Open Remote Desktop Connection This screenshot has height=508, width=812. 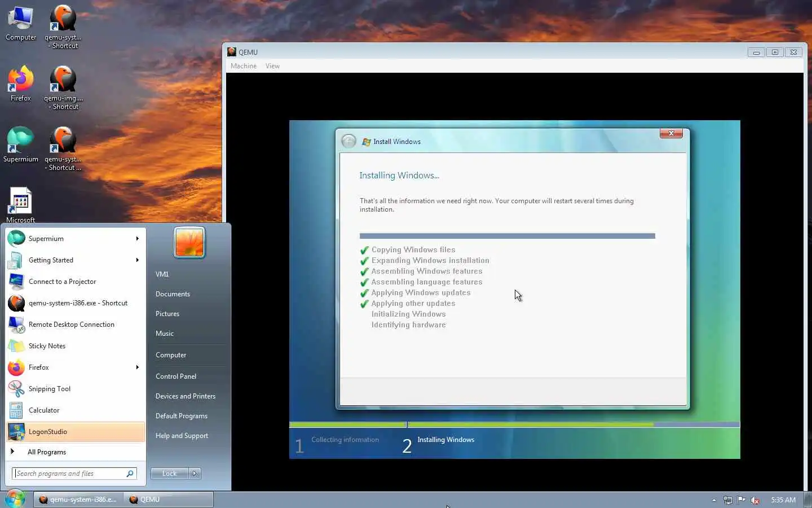coord(76,325)
